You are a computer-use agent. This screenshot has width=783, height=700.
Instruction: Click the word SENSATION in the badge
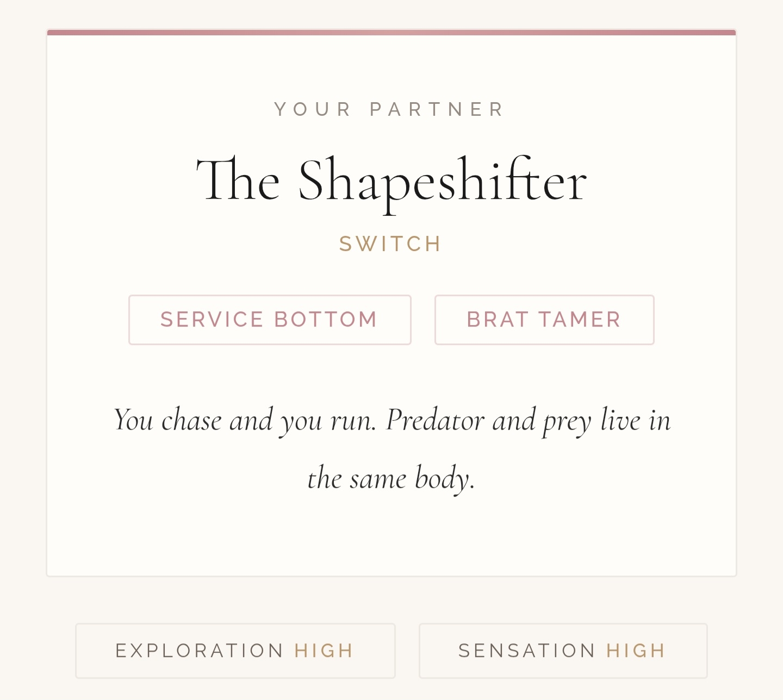pyautogui.click(x=527, y=651)
